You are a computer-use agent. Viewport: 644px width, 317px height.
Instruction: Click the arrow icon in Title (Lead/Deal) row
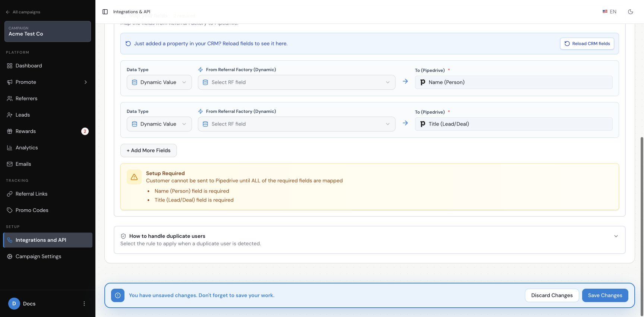pyautogui.click(x=405, y=123)
